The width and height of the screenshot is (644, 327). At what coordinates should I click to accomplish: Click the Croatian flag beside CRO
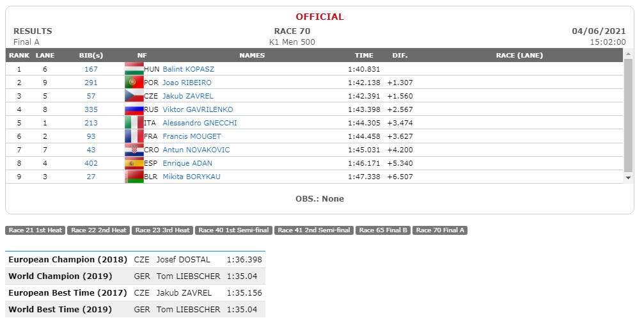(134, 150)
